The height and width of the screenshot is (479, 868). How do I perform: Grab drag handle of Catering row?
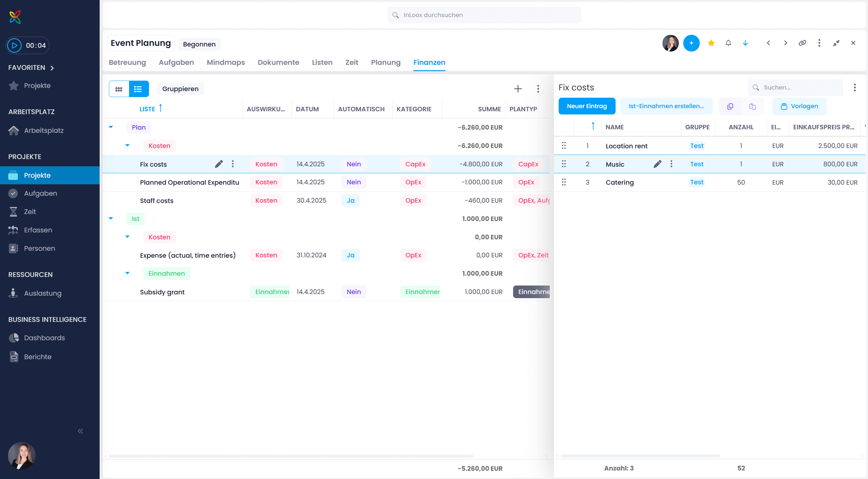tap(563, 182)
